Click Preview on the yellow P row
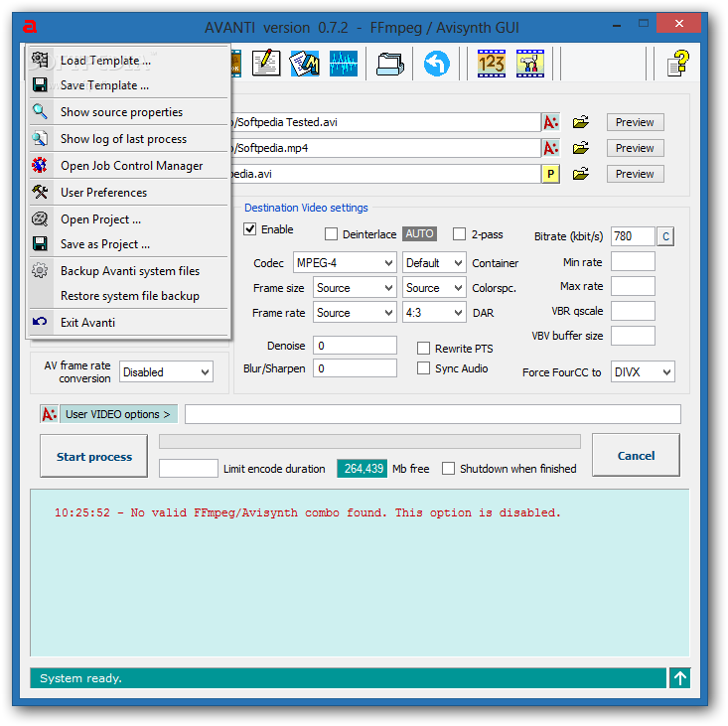 tap(635, 174)
